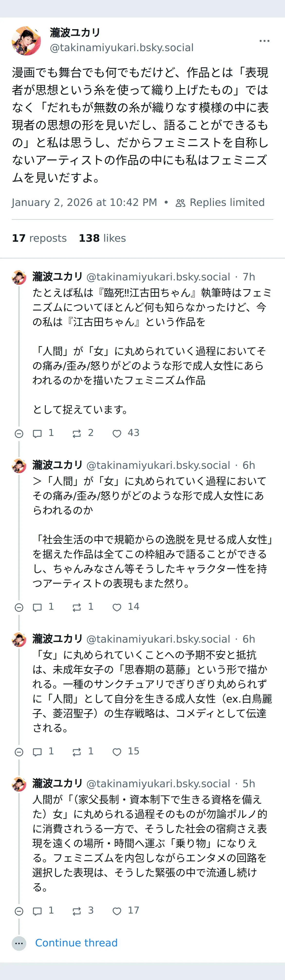
Task: Click the reply icon on the first 6h post
Action: coord(37,607)
